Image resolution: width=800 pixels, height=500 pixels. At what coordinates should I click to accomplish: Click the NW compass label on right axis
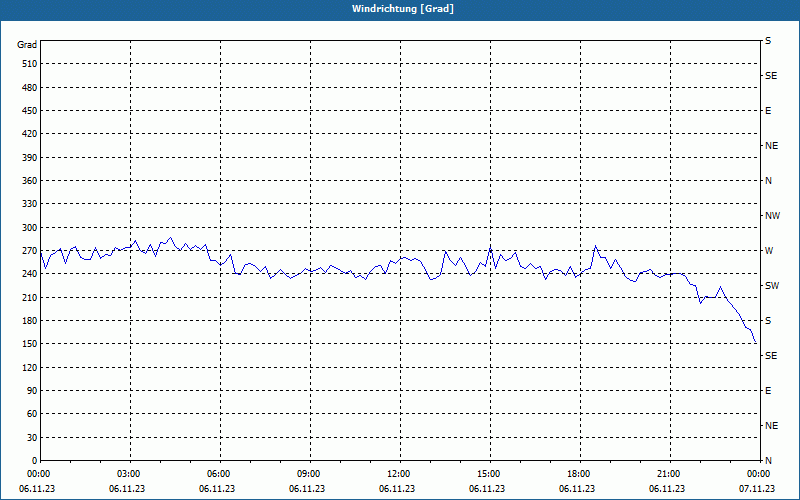(x=772, y=216)
